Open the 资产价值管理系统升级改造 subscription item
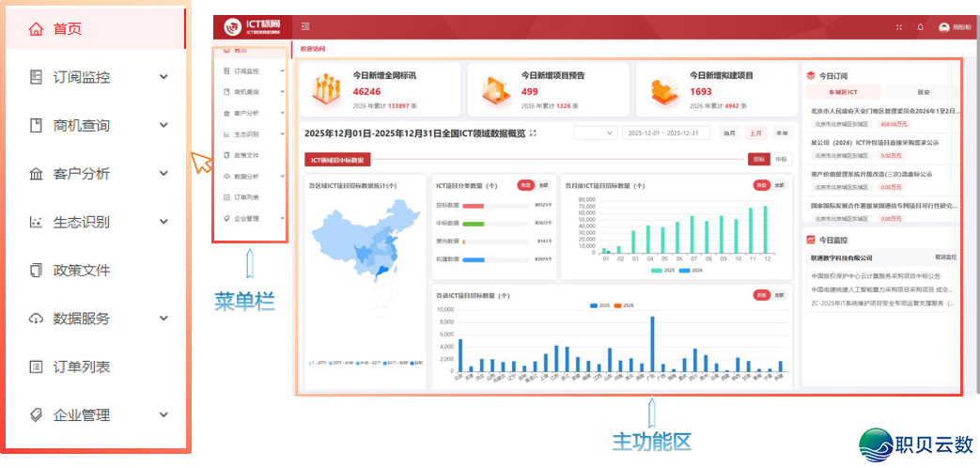The width and height of the screenshot is (980, 468). [x=871, y=175]
